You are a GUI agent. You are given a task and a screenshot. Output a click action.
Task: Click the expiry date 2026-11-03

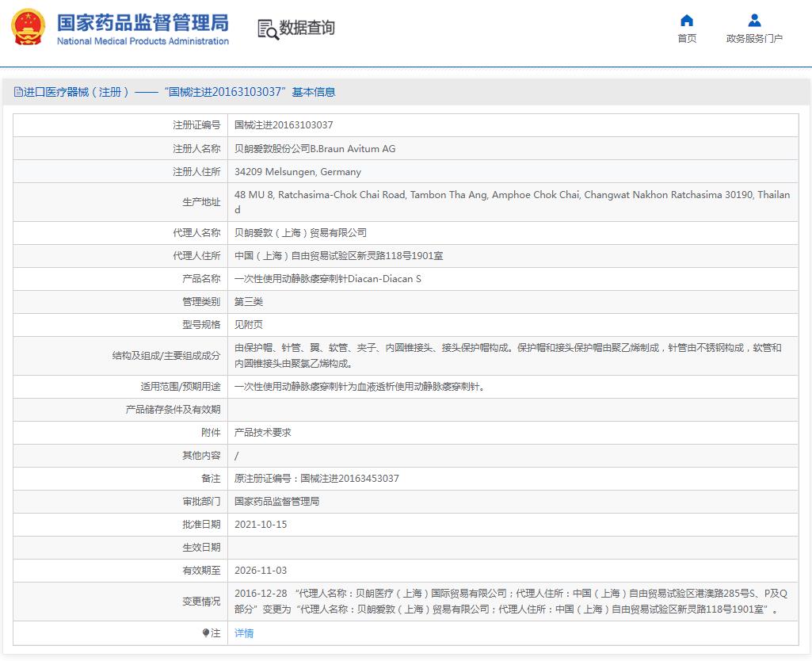261,571
